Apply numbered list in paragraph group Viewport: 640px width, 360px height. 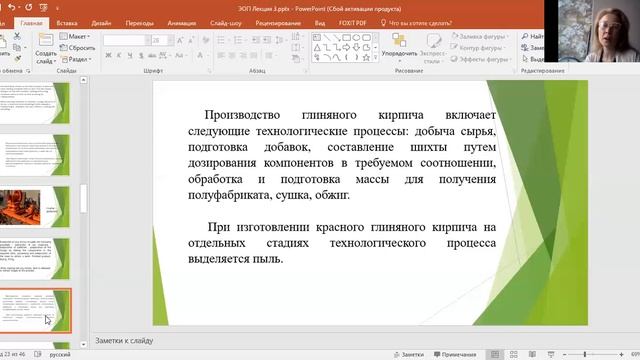(239, 40)
